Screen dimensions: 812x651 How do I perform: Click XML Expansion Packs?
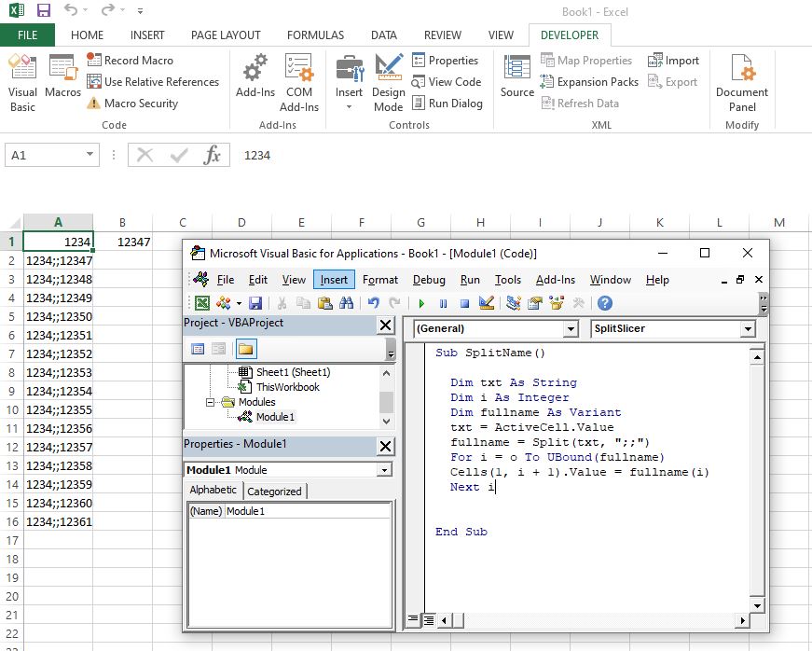589,82
